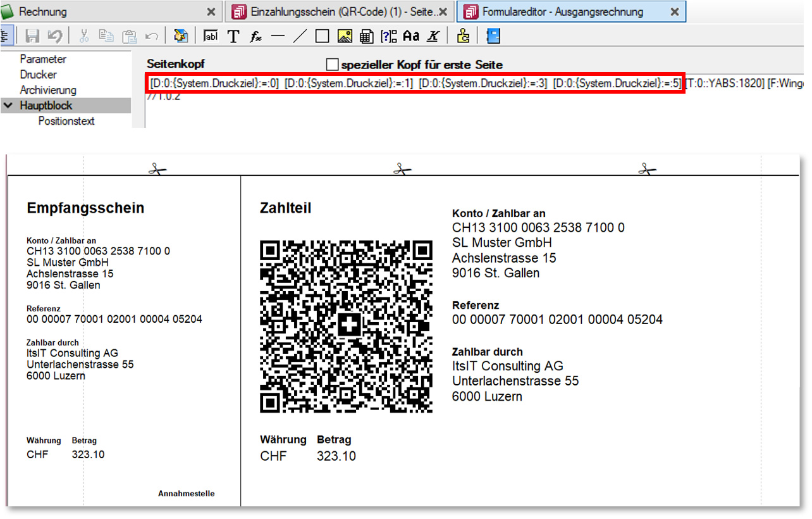Select Archivierung in the left tree
812x519 pixels.
pyautogui.click(x=48, y=90)
